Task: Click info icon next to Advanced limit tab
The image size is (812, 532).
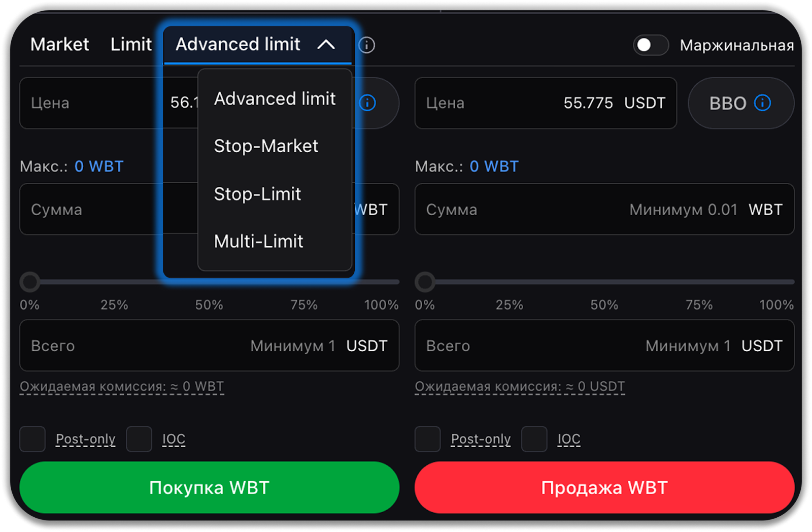Action: point(366,45)
